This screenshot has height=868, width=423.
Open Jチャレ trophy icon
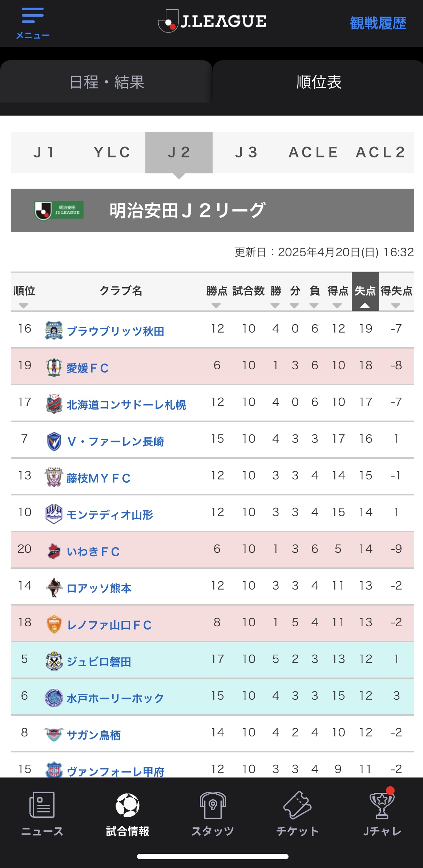[382, 805]
